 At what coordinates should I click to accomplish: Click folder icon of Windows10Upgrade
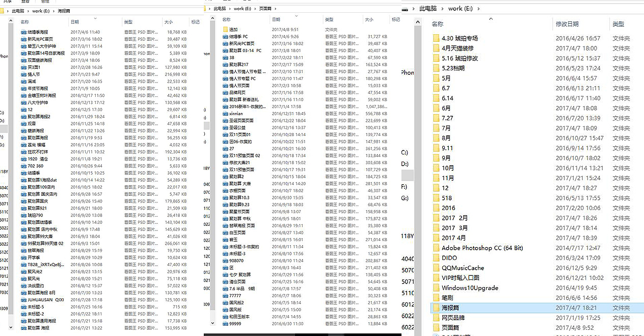tap(436, 288)
